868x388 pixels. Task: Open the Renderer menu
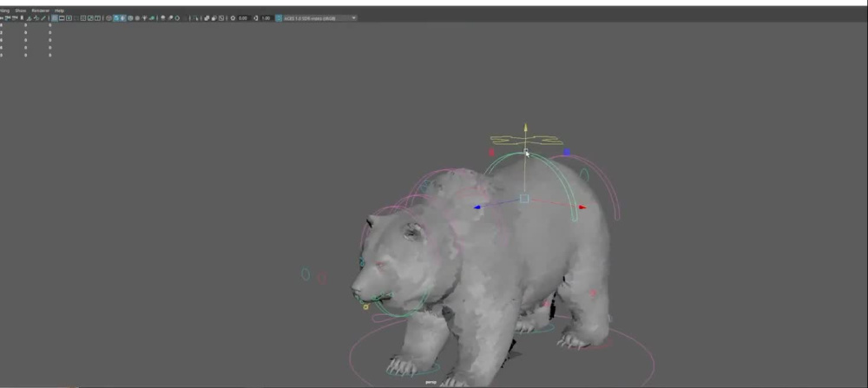point(41,10)
